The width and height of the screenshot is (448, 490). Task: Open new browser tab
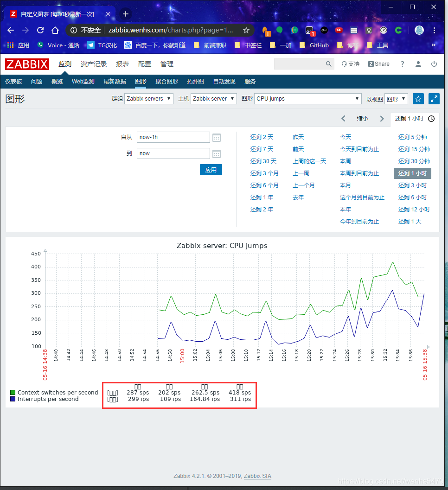point(125,14)
